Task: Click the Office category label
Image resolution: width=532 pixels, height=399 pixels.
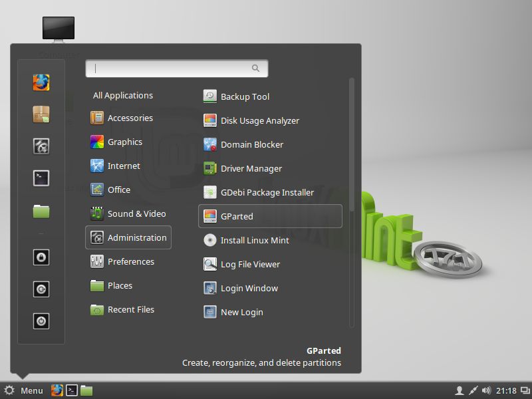Action: point(119,190)
